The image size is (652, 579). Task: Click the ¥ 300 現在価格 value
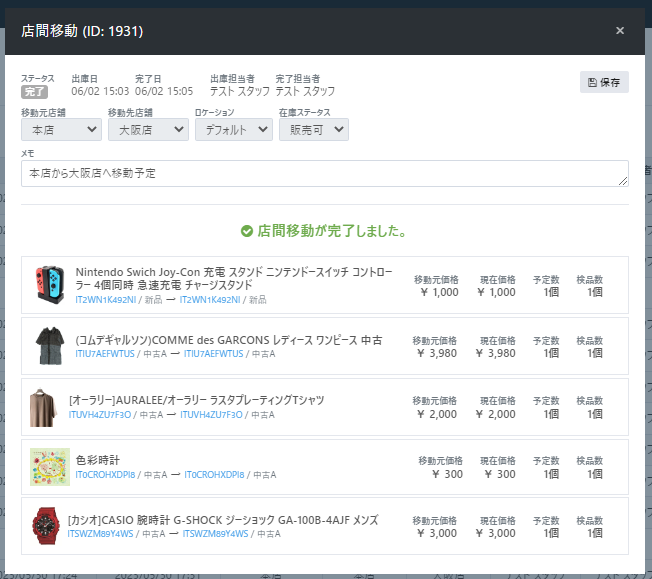click(500, 474)
